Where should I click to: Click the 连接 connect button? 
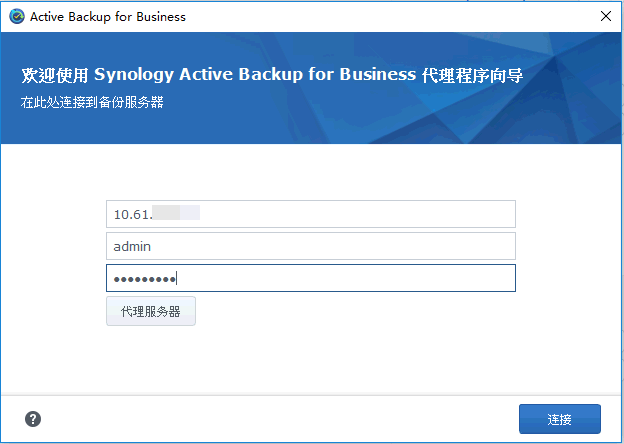pos(560,419)
